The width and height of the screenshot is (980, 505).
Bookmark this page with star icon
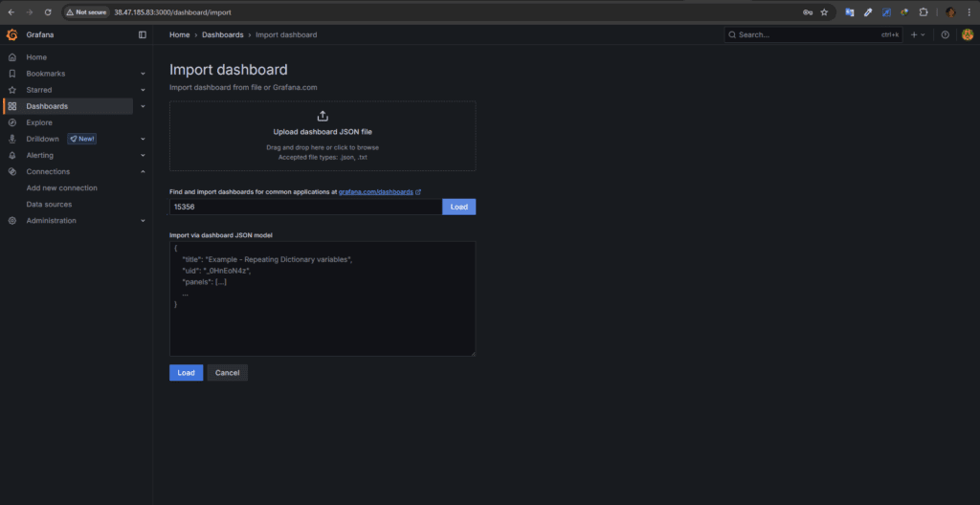824,11
